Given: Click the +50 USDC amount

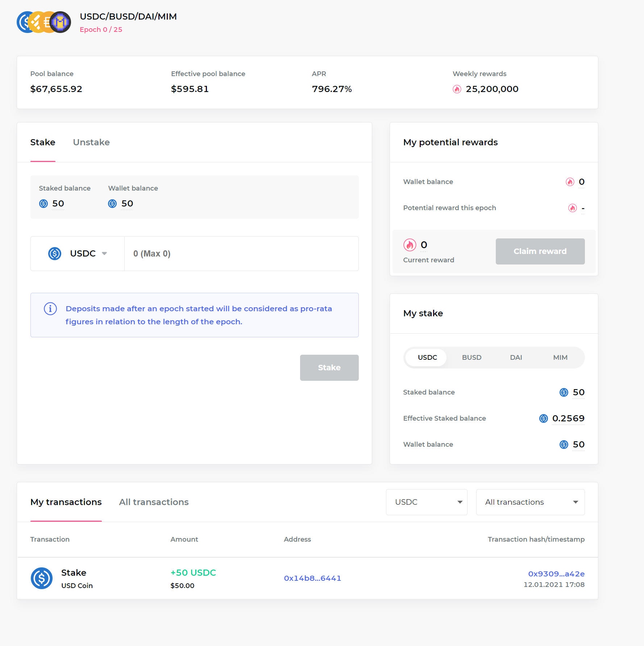Looking at the screenshot, I should (x=193, y=573).
